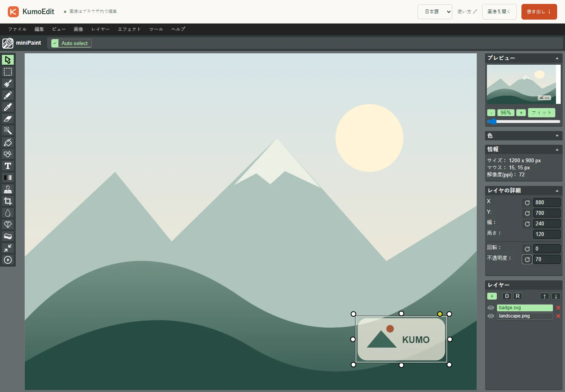565x392 pixels.
Task: Click the 画像を開く button
Action: click(499, 12)
